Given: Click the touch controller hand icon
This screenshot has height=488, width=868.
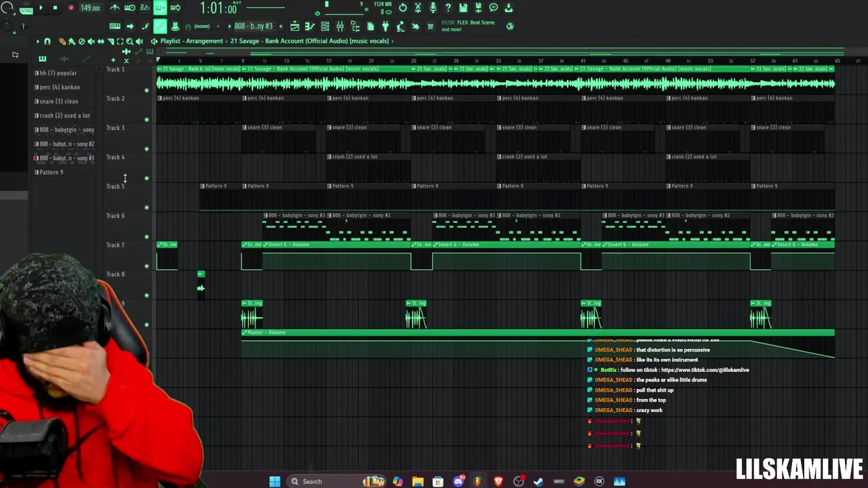Looking at the screenshot, I should point(415,26).
